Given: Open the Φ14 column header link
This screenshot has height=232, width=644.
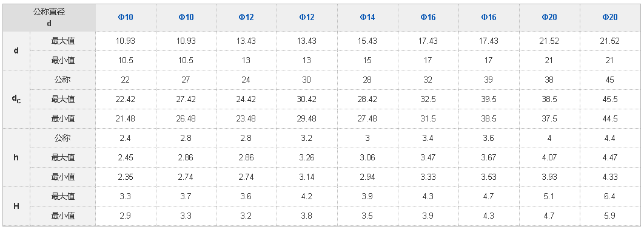Looking at the screenshot, I should tap(367, 17).
